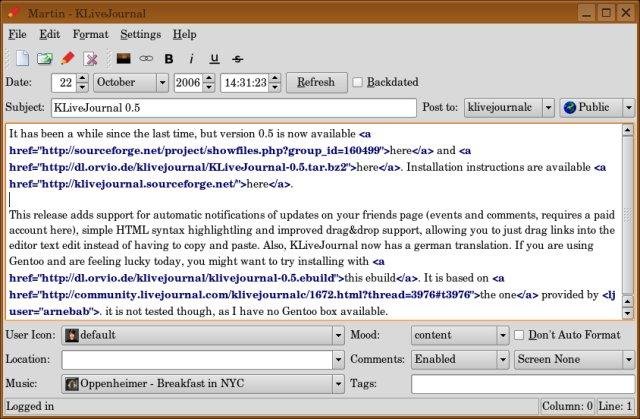
Task: Click the KLiveJournal title bar app icon
Action: click(x=14, y=13)
